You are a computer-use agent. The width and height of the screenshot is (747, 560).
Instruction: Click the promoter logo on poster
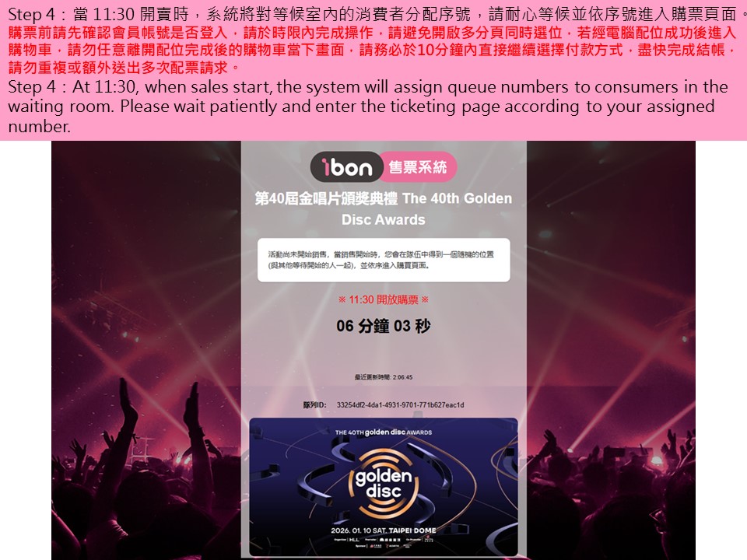(x=390, y=540)
